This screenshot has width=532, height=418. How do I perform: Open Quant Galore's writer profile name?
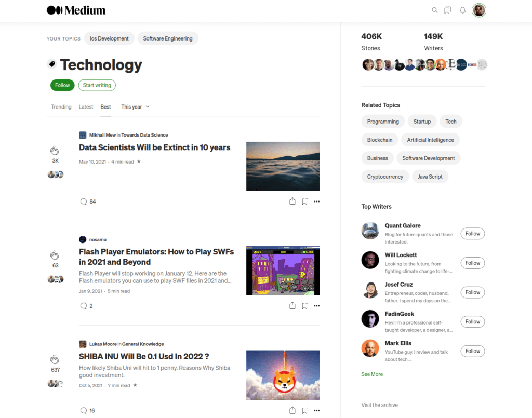click(x=403, y=226)
